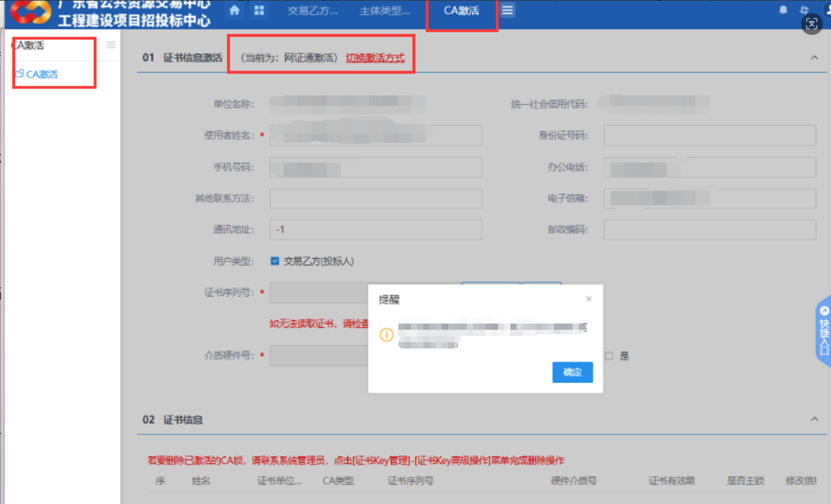Click the home icon in top bar
This screenshot has width=831, height=504.
235,11
